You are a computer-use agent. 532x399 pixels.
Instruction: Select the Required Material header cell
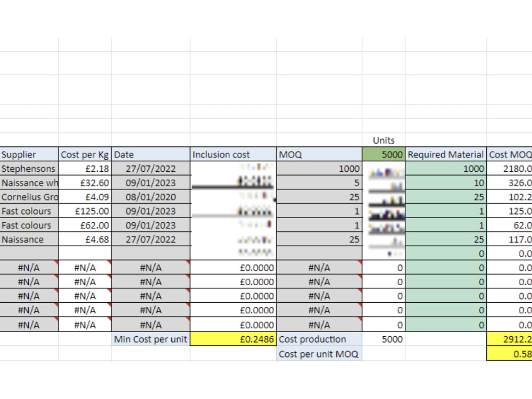pos(446,154)
